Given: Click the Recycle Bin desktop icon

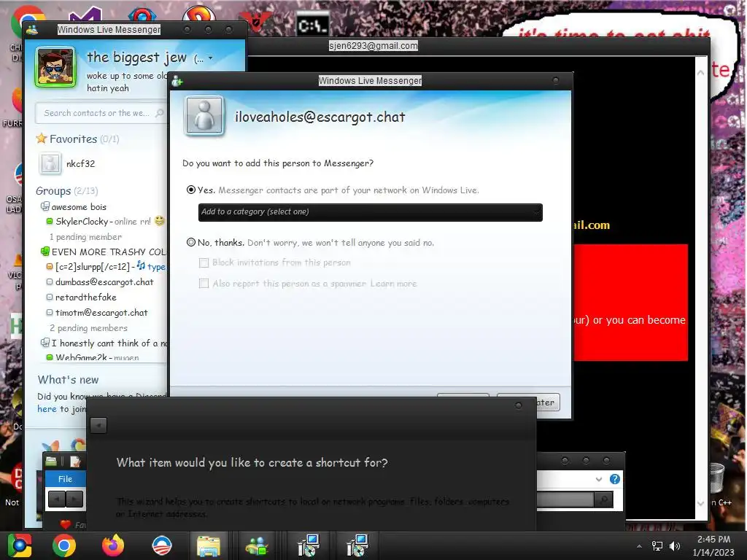Looking at the screenshot, I should coord(716,478).
